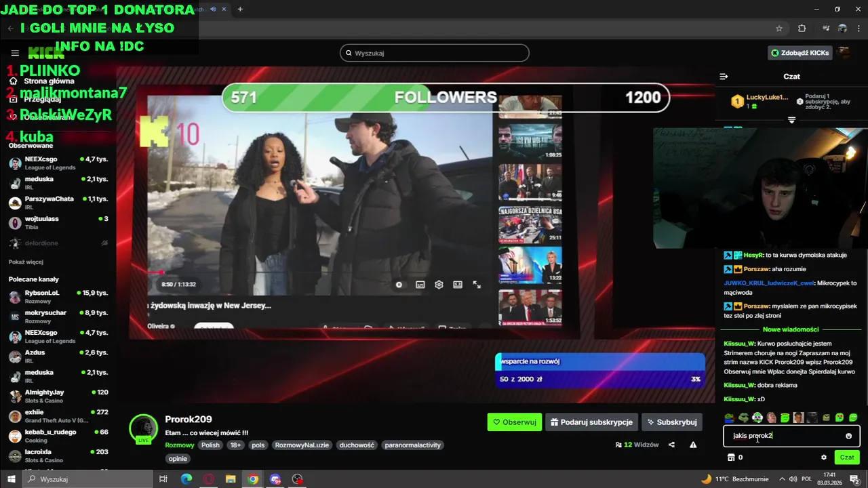The width and height of the screenshot is (868, 488).
Task: Click the paranormalactivity tag
Action: pos(412,445)
